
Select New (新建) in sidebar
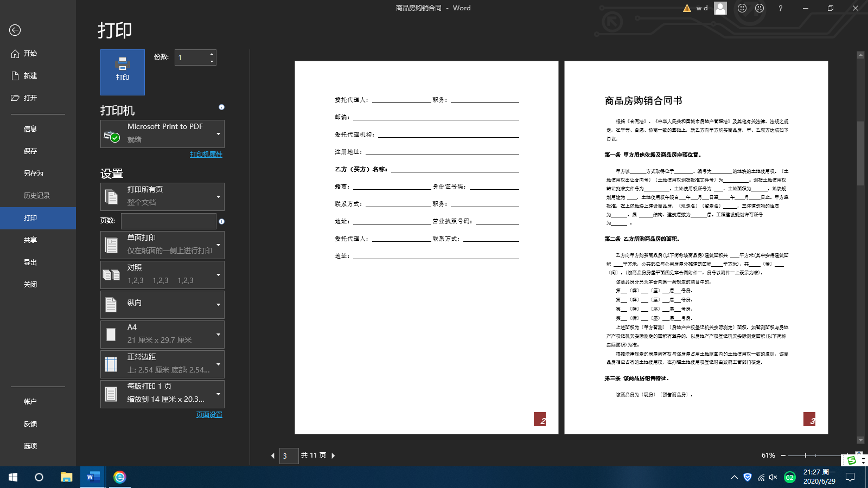point(38,76)
